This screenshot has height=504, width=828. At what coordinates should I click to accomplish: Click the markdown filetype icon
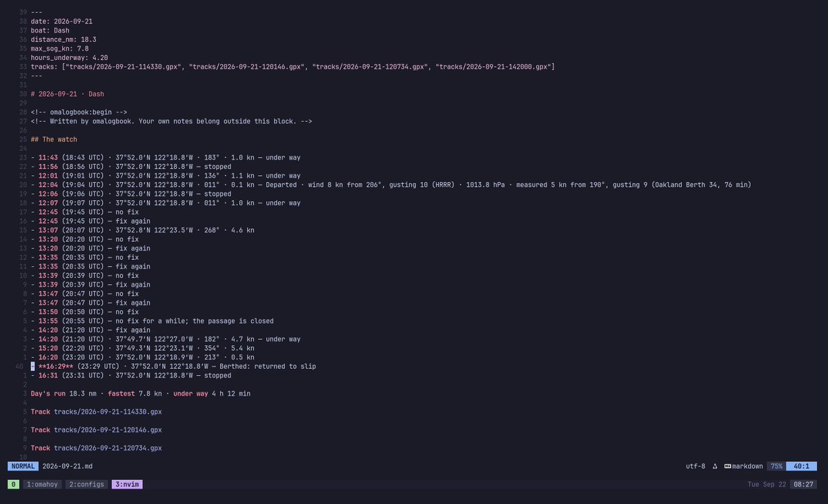pyautogui.click(x=727, y=466)
